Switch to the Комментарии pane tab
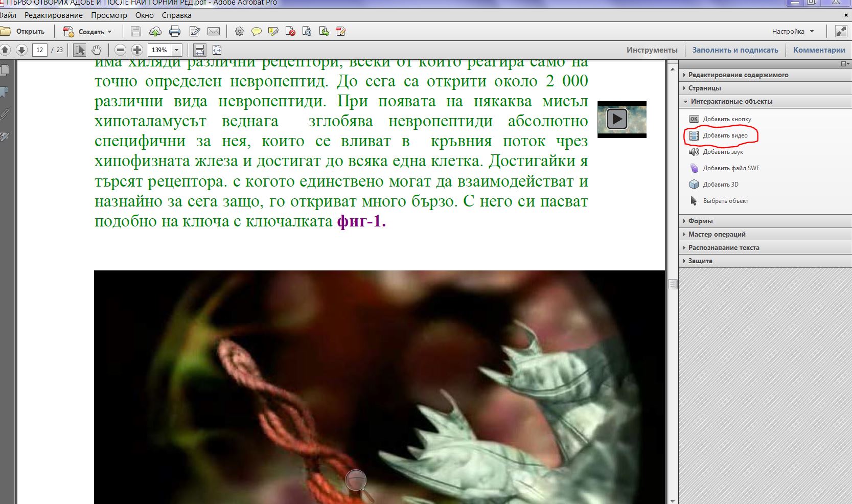852x504 pixels. [819, 50]
